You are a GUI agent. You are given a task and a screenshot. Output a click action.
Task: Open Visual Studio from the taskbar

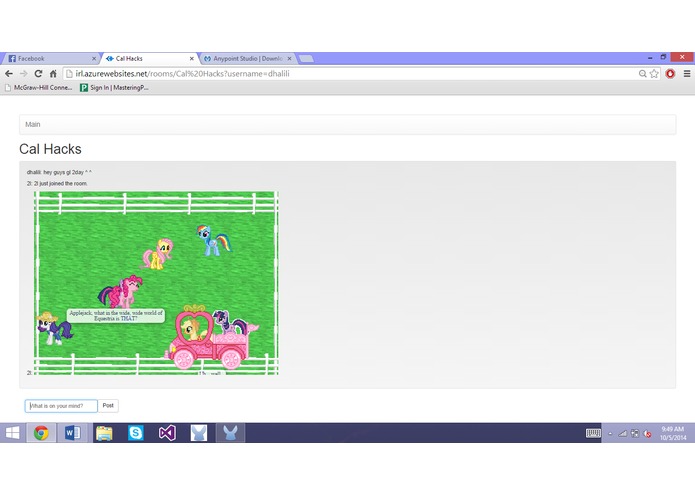click(167, 433)
